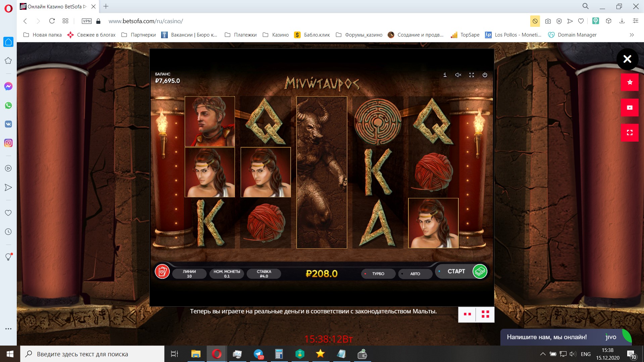This screenshot has height=362, width=644.
Task: Open the ЛИНИИ 10 lines selector
Action: [x=189, y=274]
